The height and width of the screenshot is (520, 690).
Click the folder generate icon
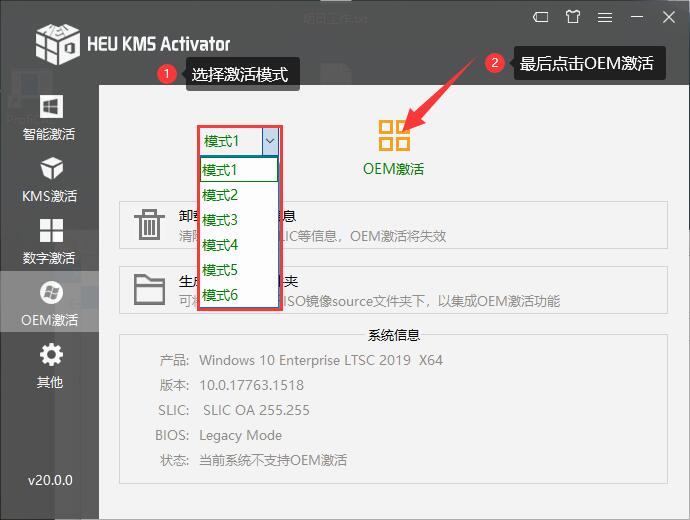coord(149,289)
